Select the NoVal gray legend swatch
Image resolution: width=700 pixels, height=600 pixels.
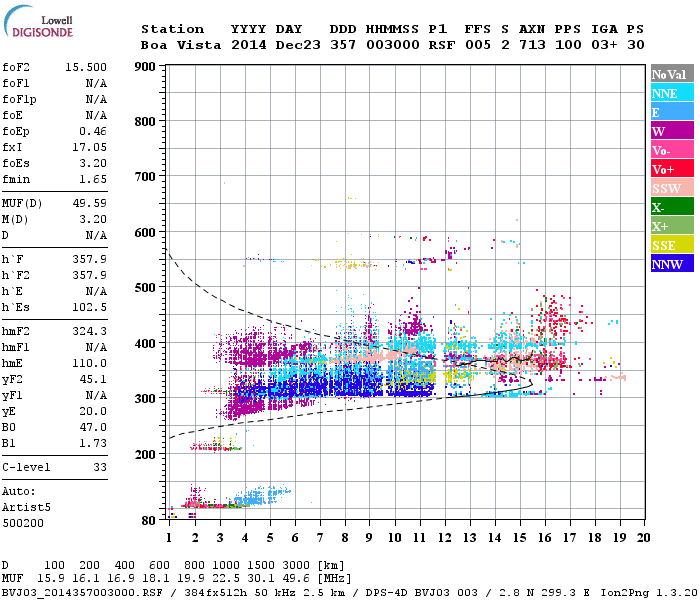(x=672, y=74)
